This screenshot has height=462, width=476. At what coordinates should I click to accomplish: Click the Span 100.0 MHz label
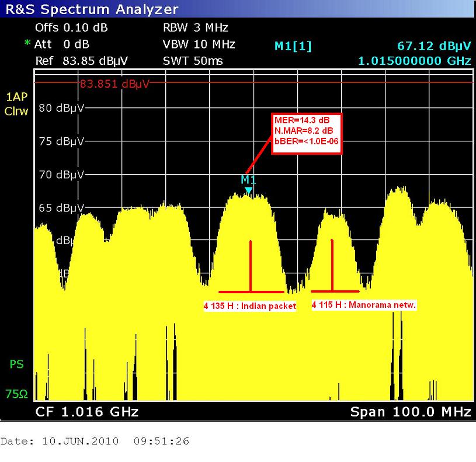(x=410, y=412)
